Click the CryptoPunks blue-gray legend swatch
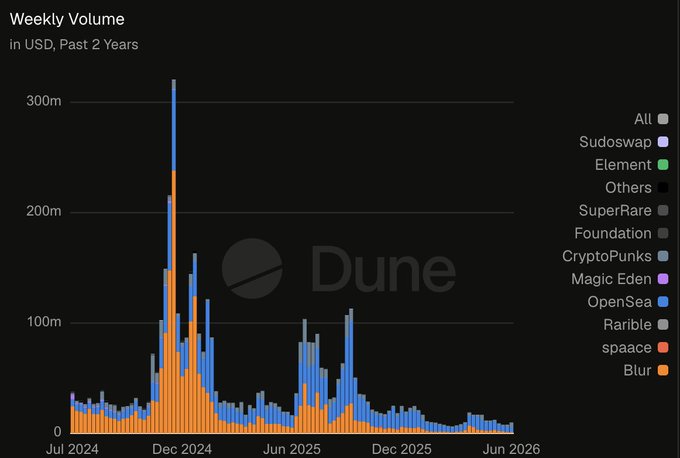Viewport: 680px width, 458px height. [x=663, y=256]
